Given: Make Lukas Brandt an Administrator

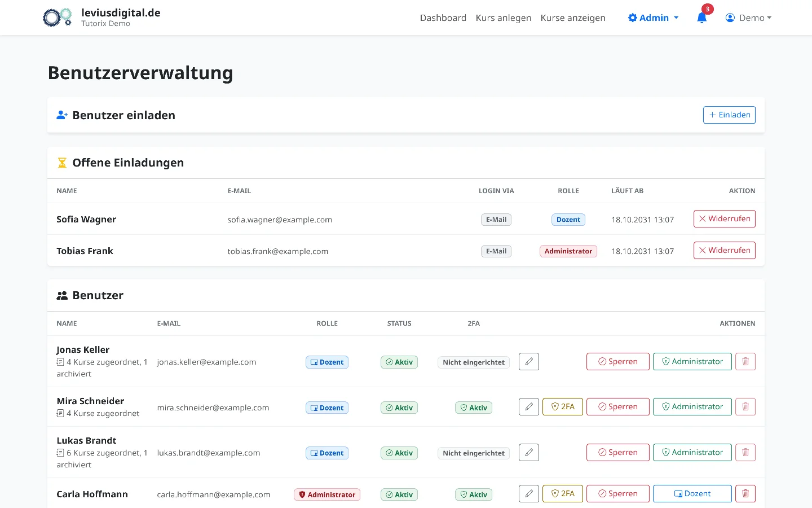Looking at the screenshot, I should coord(692,452).
